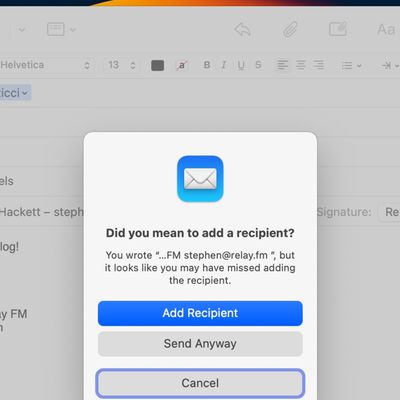Click the recipient token chevron
Image resolution: width=400 pixels, height=400 pixels.
coord(25,93)
